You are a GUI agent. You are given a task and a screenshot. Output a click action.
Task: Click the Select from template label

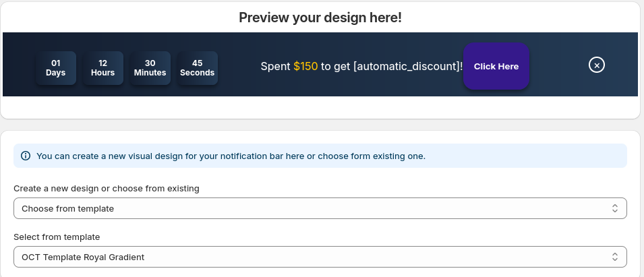click(x=57, y=237)
